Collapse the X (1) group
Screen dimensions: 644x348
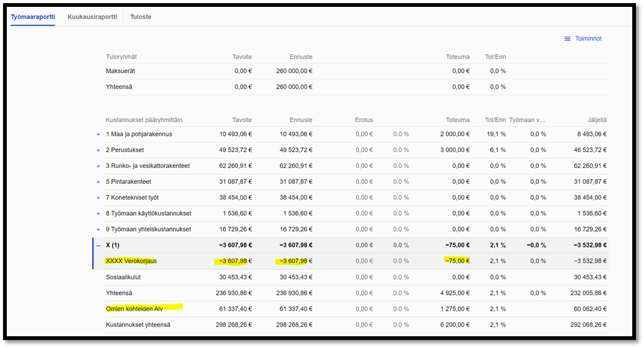pyautogui.click(x=98, y=246)
